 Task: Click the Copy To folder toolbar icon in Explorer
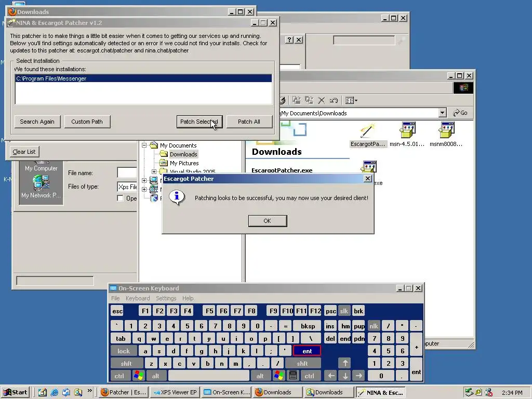pyautogui.click(x=309, y=100)
